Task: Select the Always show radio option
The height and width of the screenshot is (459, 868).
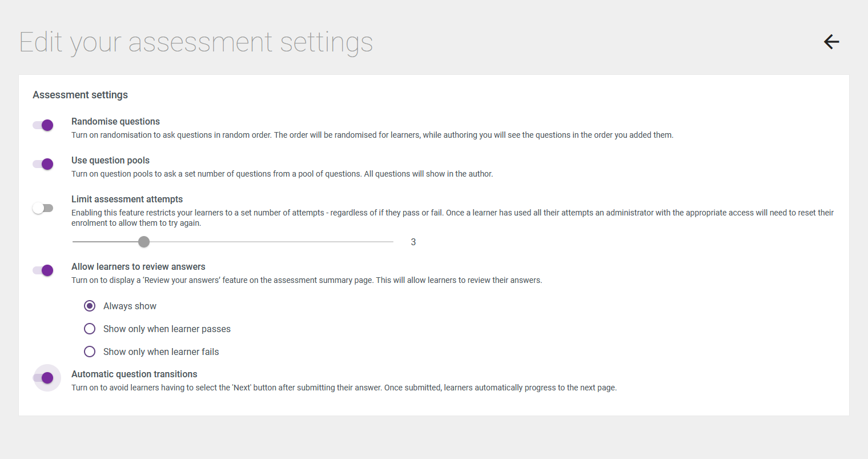Action: [90, 306]
